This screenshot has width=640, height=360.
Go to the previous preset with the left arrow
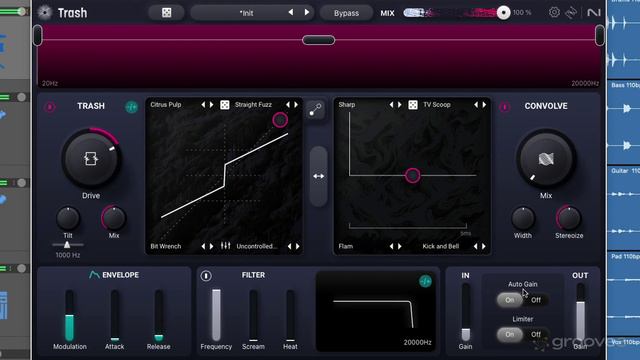tap(291, 13)
